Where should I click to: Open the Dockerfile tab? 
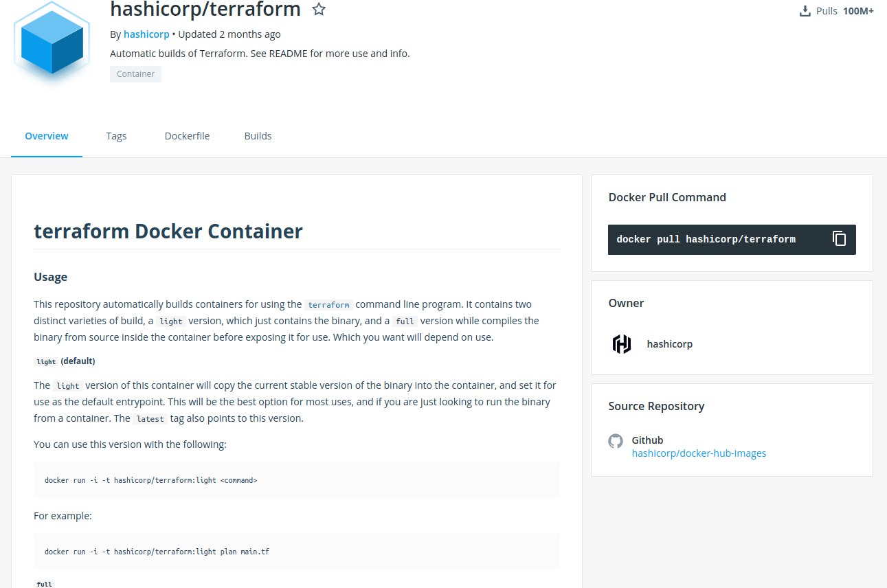[187, 136]
